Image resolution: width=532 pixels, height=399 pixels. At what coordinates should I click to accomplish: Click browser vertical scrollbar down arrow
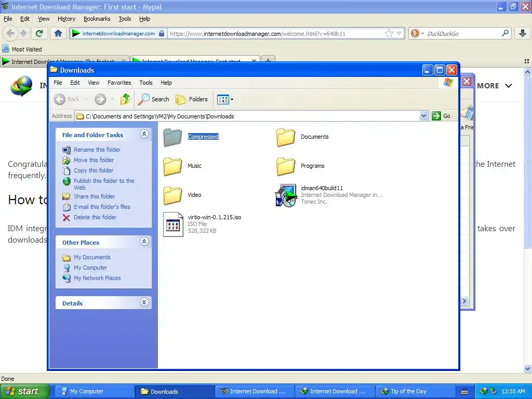527,368
